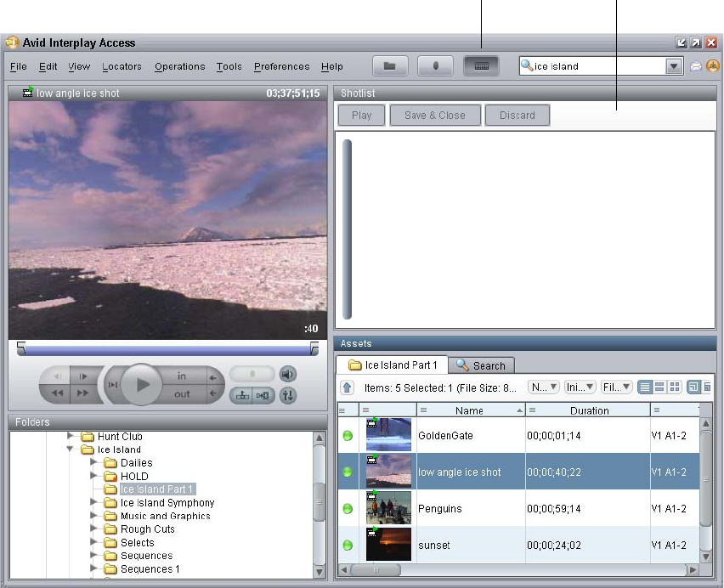The height and width of the screenshot is (588, 724).
Task: Open the messages envelope icon
Action: (695, 66)
